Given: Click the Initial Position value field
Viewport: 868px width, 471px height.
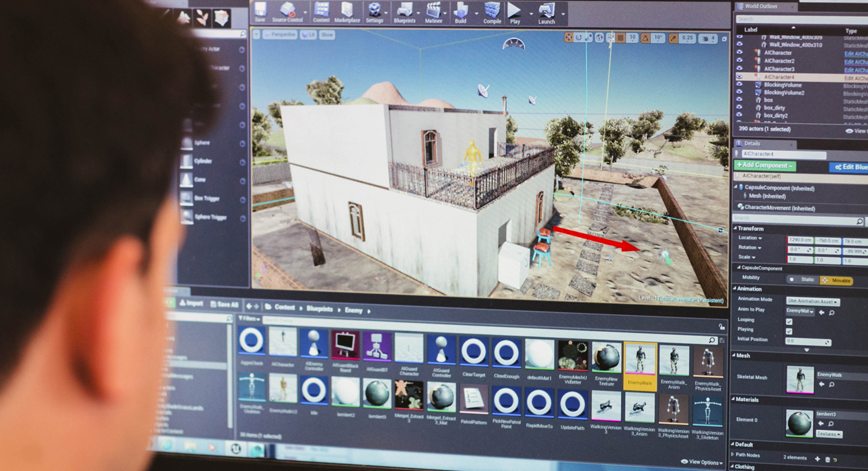Looking at the screenshot, I should click(808, 342).
